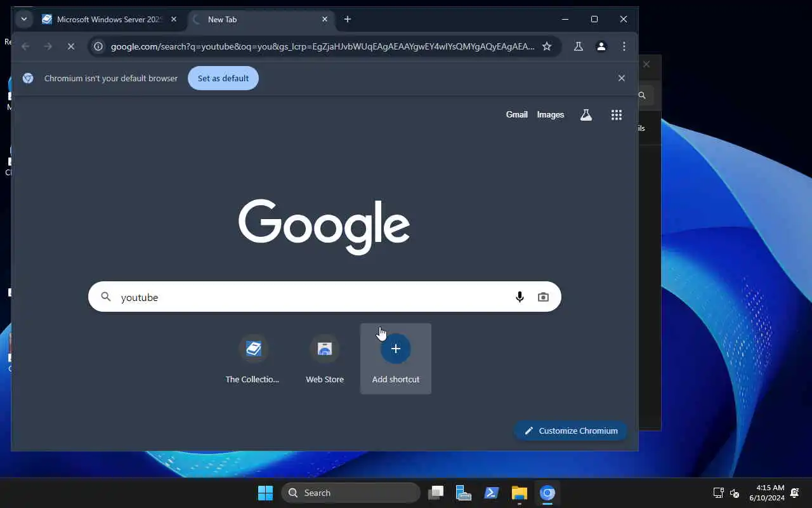
Task: Close the Microsoft Windows Server tab
Action: point(174,19)
